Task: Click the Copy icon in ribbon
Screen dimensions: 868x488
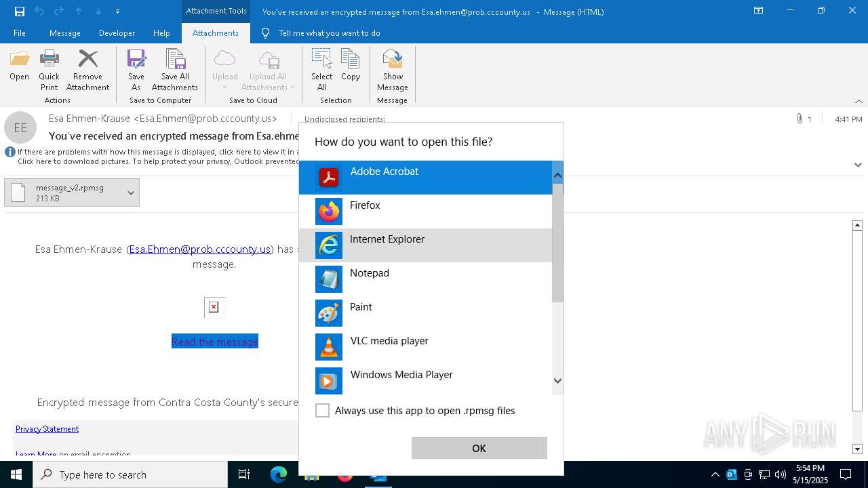Action: pyautogui.click(x=351, y=59)
